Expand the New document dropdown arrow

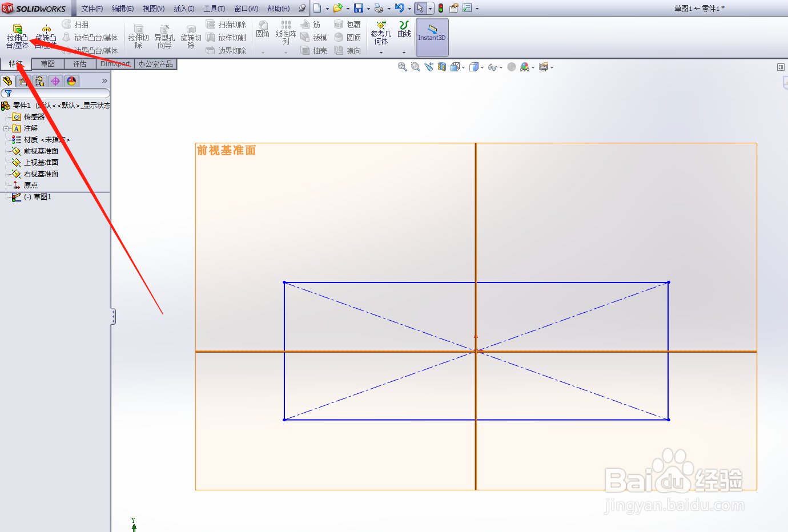tap(327, 9)
